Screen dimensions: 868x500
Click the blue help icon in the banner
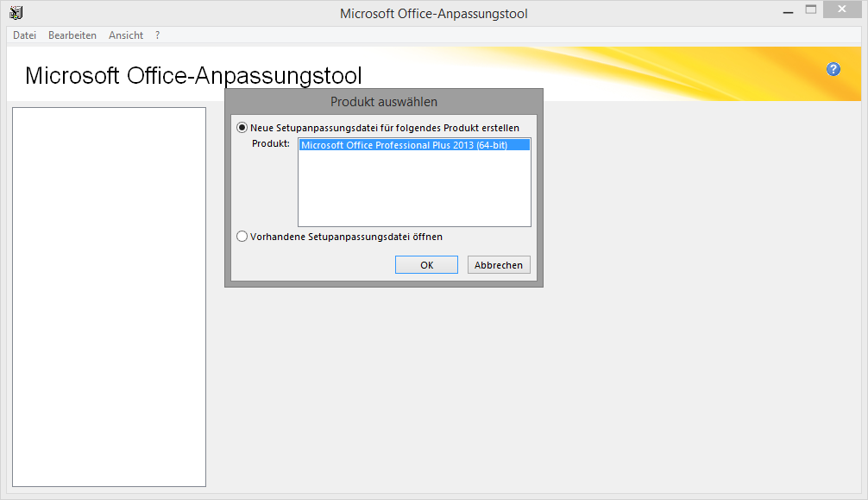(x=833, y=69)
